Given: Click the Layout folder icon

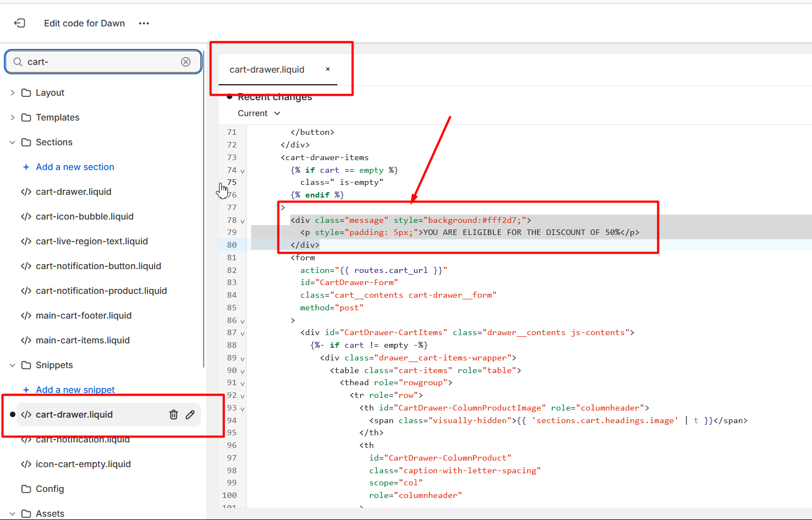Looking at the screenshot, I should pos(26,92).
